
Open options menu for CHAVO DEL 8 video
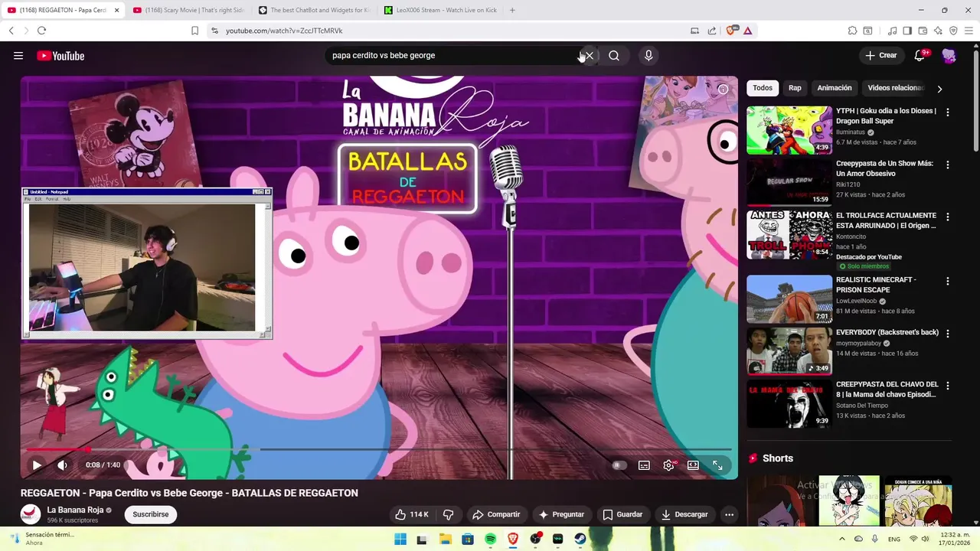point(947,386)
